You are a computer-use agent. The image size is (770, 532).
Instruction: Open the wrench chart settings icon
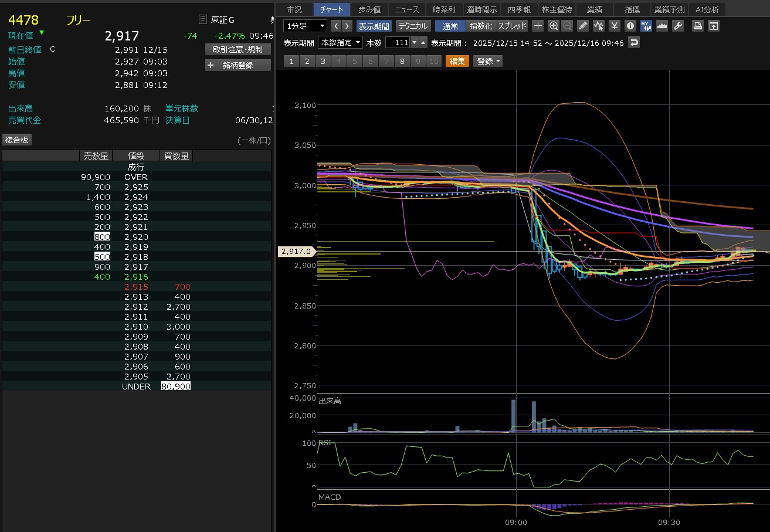click(677, 26)
